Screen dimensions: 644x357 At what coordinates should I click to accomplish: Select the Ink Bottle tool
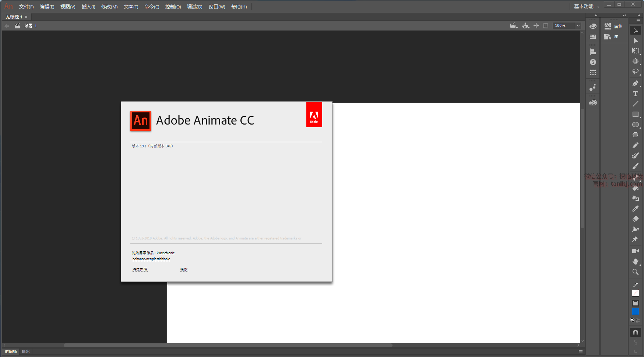pyautogui.click(x=636, y=198)
